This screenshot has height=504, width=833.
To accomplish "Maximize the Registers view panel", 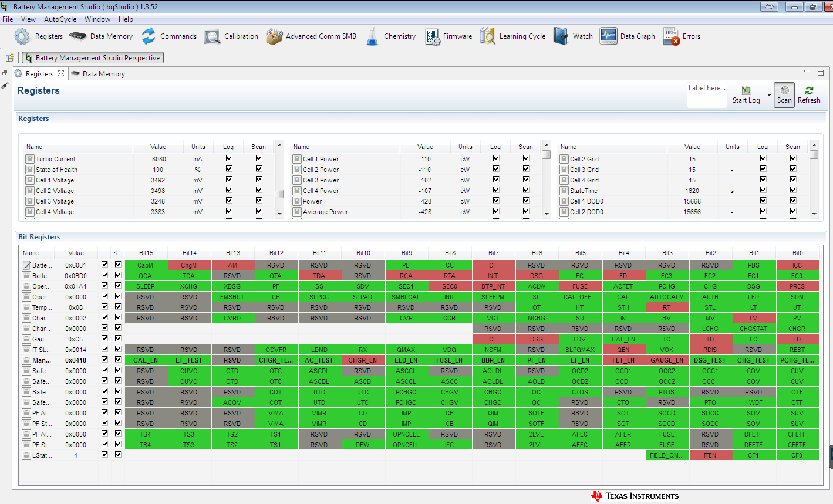I will [821, 72].
